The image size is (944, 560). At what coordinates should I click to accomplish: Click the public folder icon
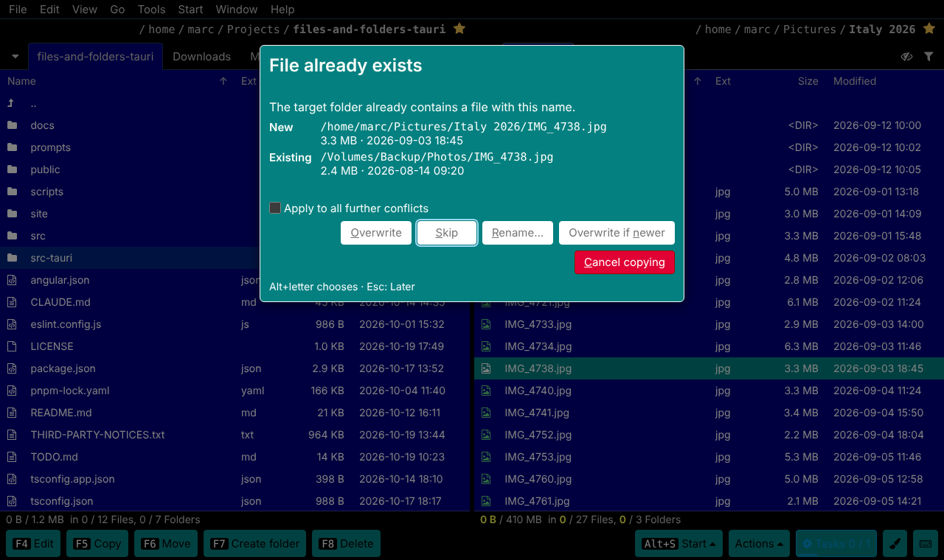click(x=12, y=169)
